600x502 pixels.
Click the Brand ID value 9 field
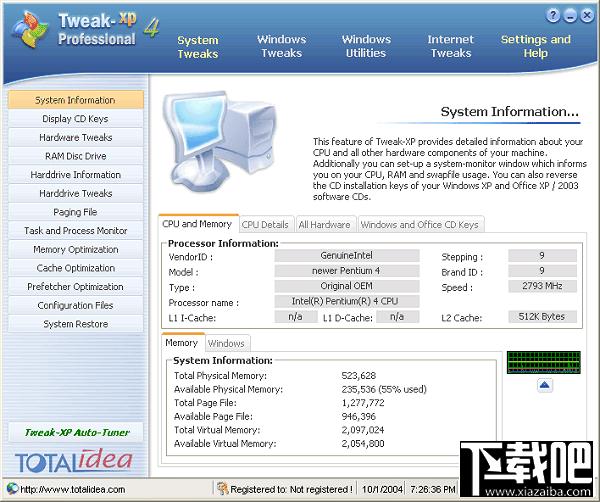tap(542, 271)
